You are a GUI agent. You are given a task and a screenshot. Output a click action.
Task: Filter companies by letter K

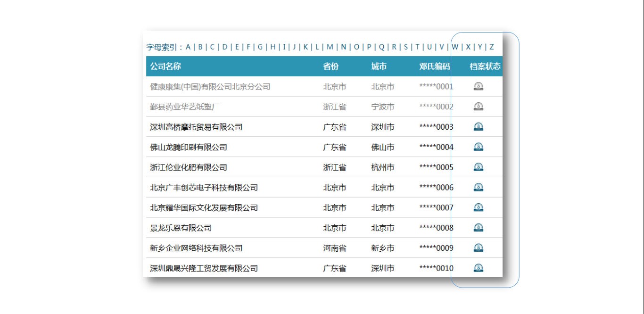tap(305, 47)
